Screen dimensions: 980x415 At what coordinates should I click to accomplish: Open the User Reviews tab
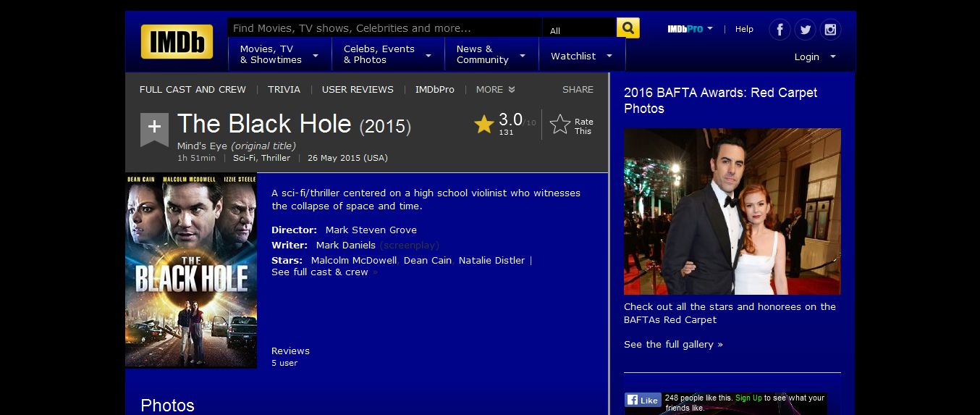point(358,90)
